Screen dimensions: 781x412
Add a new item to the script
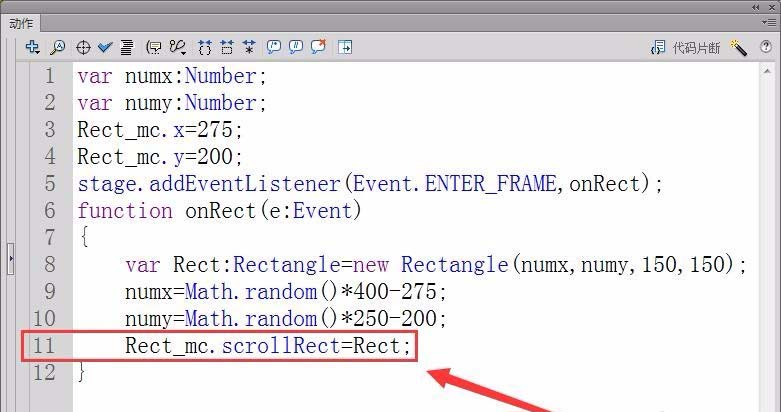pyautogui.click(x=32, y=47)
